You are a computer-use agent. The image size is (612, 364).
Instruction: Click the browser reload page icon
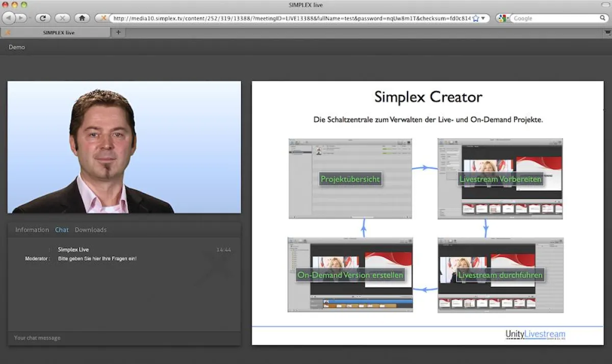[43, 18]
